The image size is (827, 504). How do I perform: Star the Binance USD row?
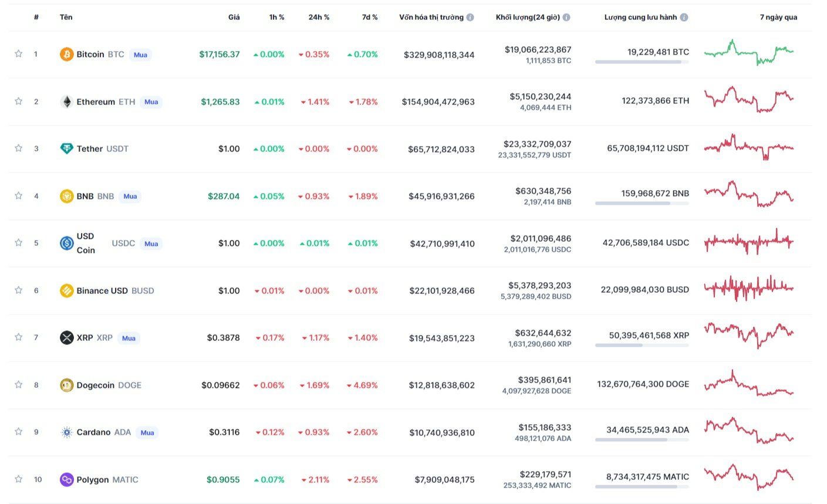tap(19, 290)
